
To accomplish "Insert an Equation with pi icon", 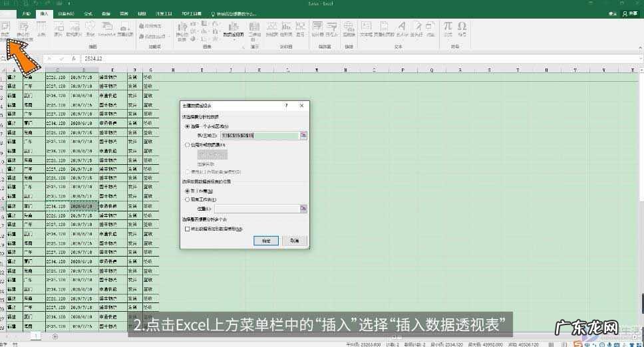I will click(x=448, y=29).
